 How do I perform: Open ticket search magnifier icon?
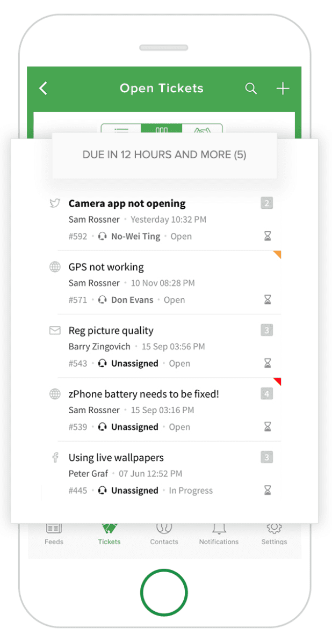click(251, 89)
